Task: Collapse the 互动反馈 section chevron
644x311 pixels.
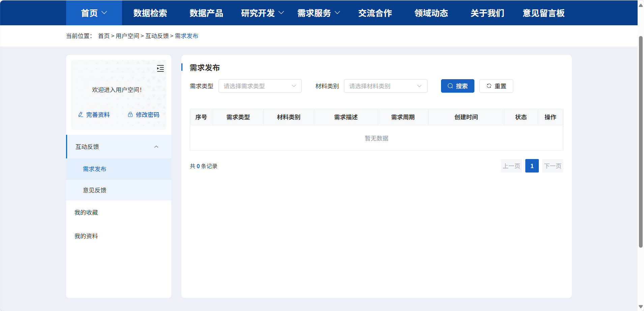Action: [x=156, y=147]
